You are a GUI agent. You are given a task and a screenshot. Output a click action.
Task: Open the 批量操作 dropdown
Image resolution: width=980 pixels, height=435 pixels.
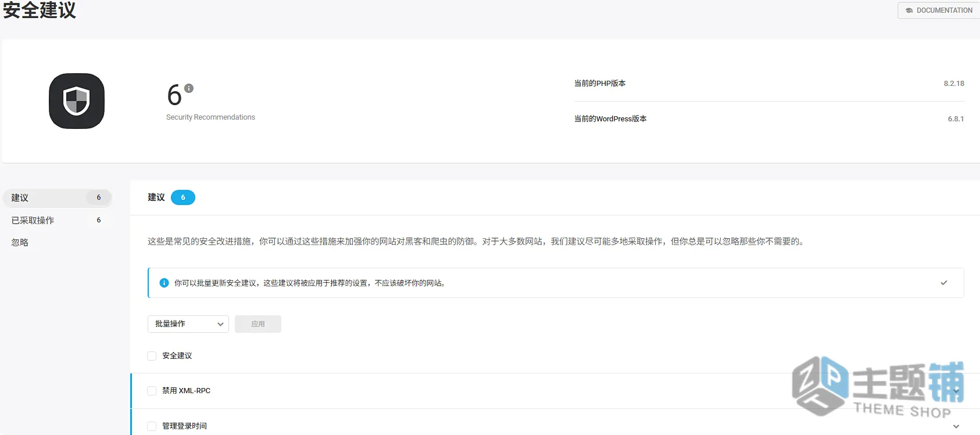click(188, 324)
